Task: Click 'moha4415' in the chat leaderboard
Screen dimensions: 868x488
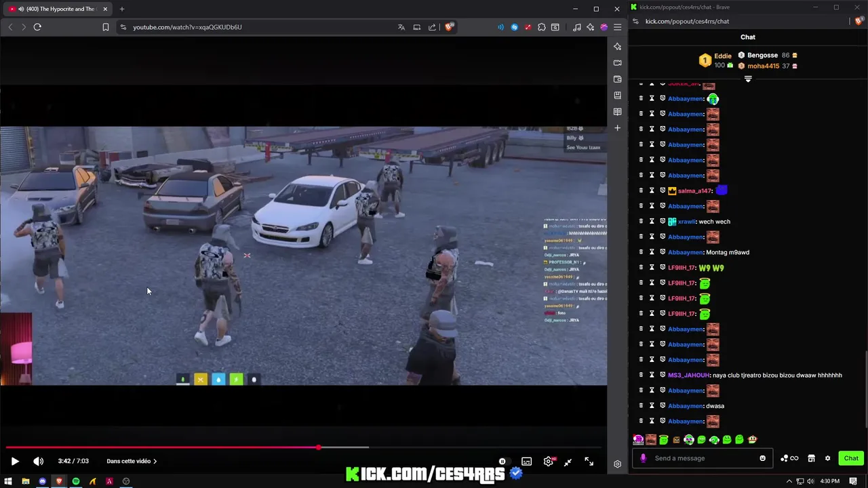Action: tap(763, 66)
